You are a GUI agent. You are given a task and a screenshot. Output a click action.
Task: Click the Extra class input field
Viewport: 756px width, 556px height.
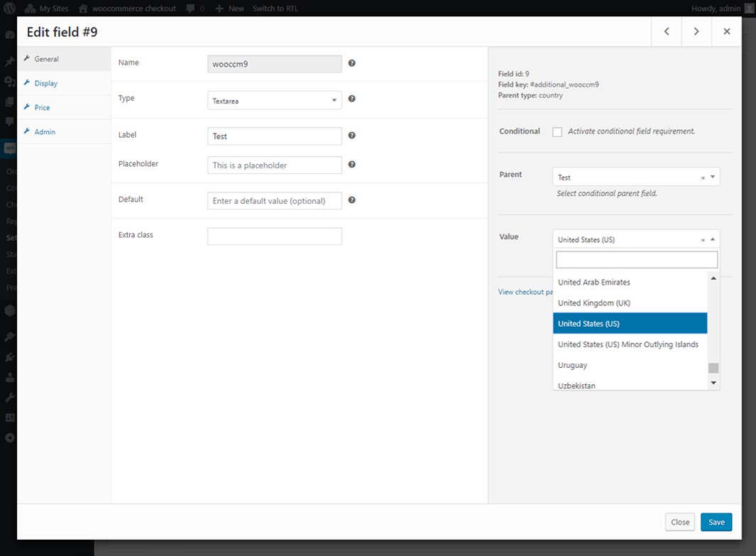click(274, 236)
